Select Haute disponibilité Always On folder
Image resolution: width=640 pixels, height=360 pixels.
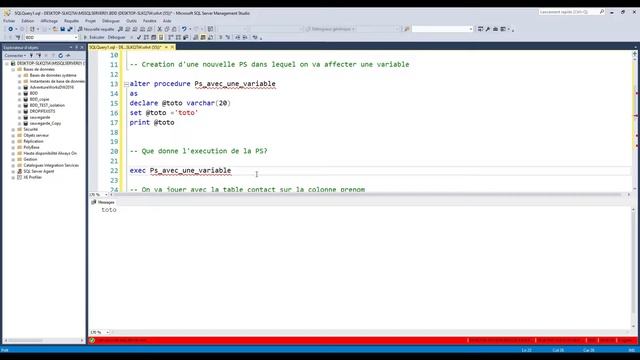(50, 153)
